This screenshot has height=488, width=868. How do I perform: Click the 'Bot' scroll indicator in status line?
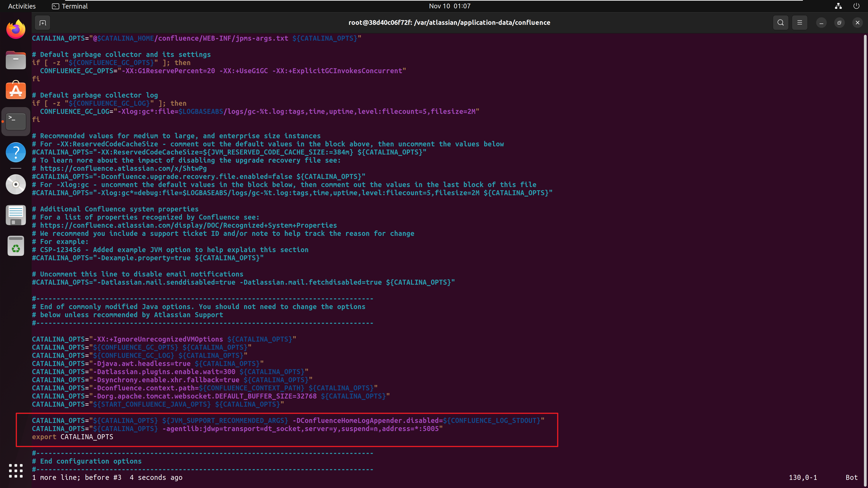[851, 478]
